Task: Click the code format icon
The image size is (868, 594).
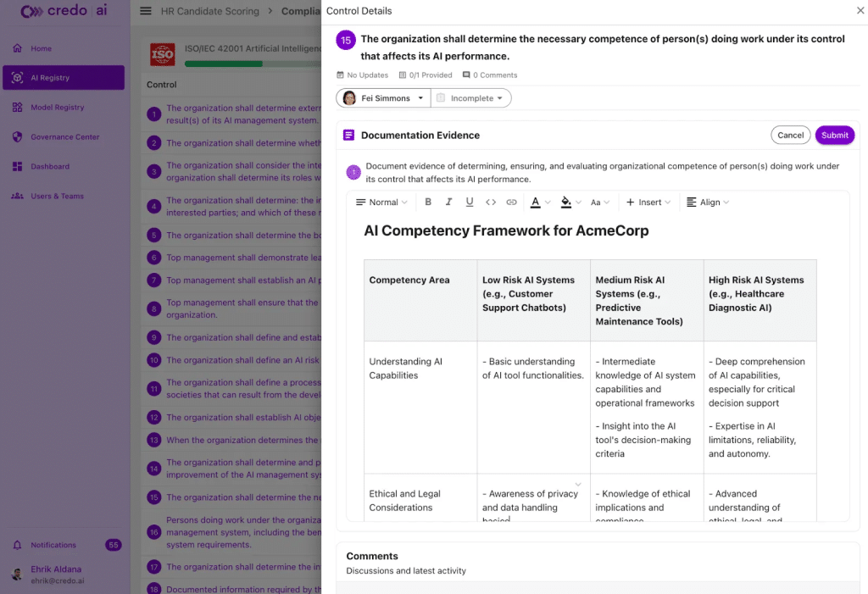Action: [x=491, y=202]
